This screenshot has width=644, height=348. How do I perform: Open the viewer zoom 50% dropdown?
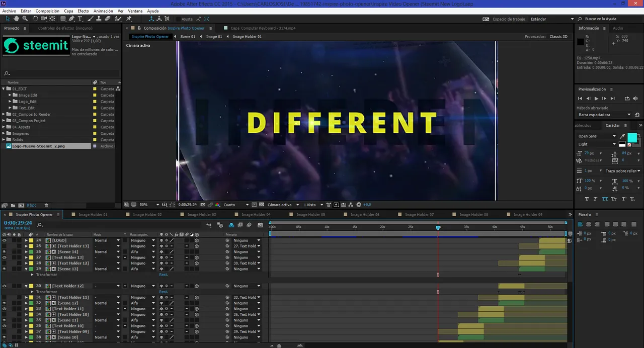(x=149, y=205)
